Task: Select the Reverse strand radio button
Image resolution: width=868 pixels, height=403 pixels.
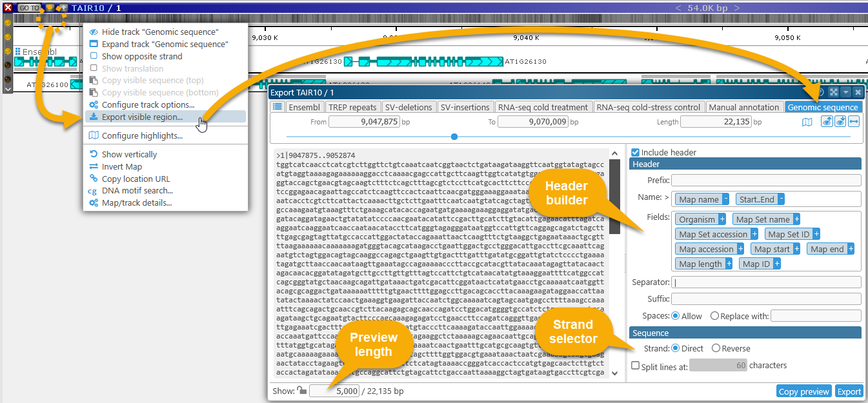Action: click(715, 348)
